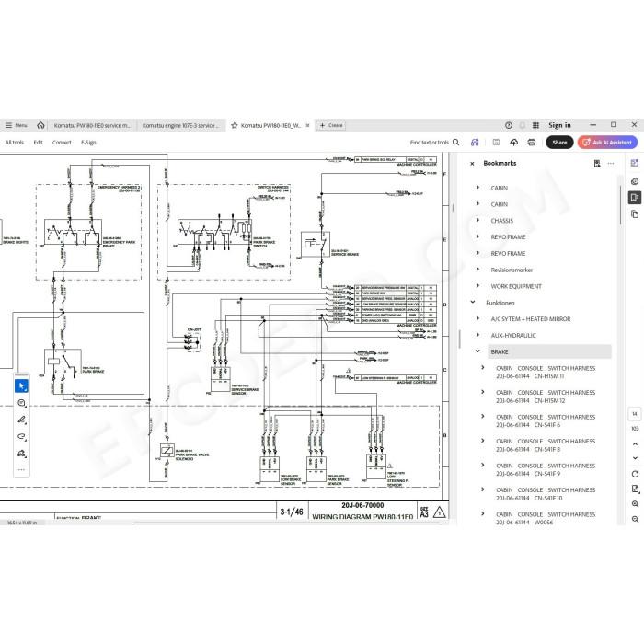Select the WORK EQUIPMENT bookmark
This screenshot has width=644, height=644.
(x=516, y=286)
